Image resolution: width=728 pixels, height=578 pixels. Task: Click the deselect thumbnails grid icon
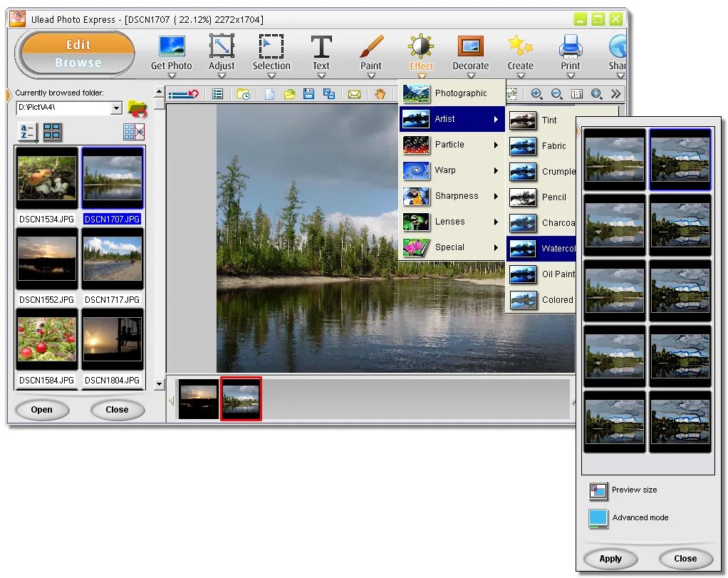[x=134, y=132]
